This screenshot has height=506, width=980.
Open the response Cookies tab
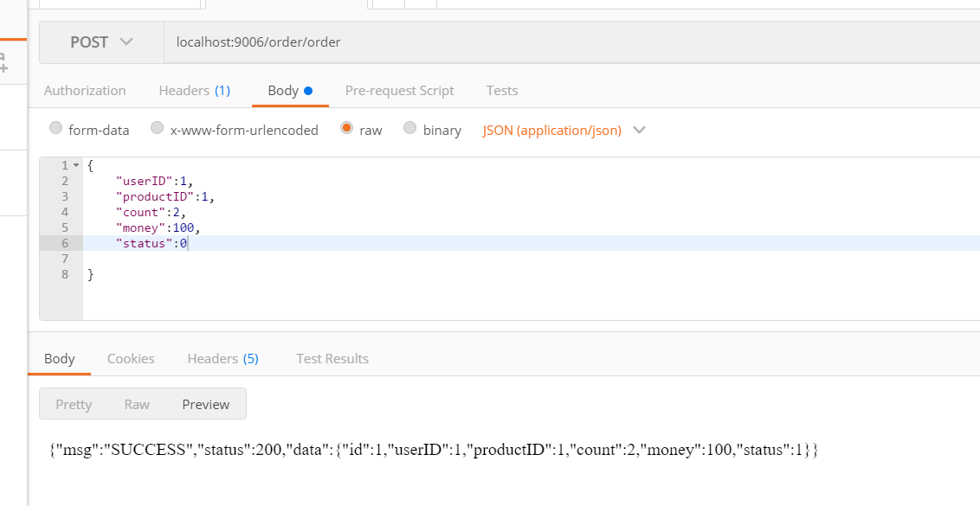(x=131, y=359)
